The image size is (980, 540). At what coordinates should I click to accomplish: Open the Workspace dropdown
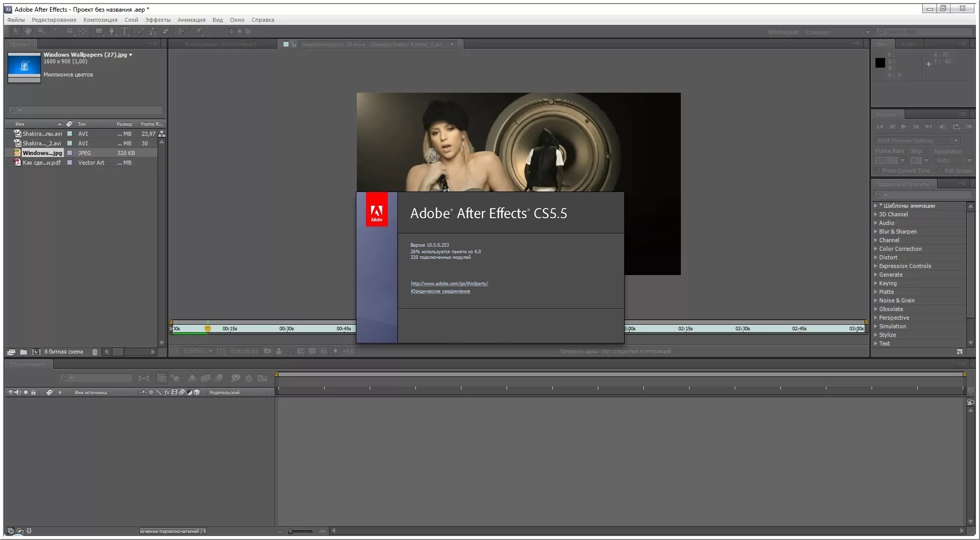pos(836,32)
